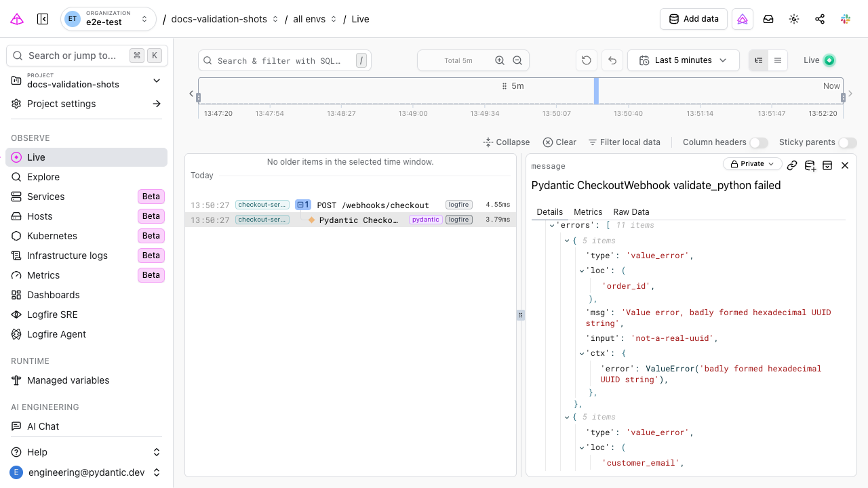Toggle the sidebar collapse icon
868x488 pixels.
pos(43,19)
